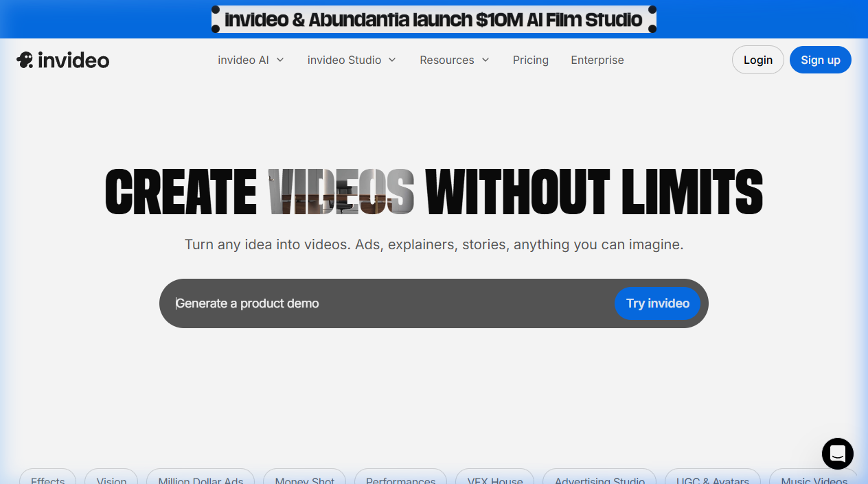This screenshot has height=484, width=868.
Task: Click the Login button
Action: pos(757,60)
